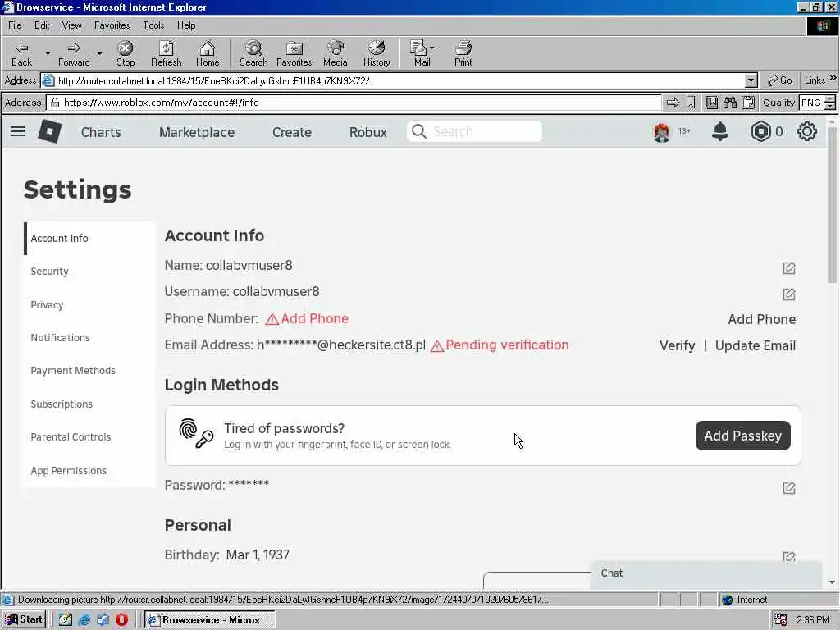Click the Add Passkey button

click(742, 436)
